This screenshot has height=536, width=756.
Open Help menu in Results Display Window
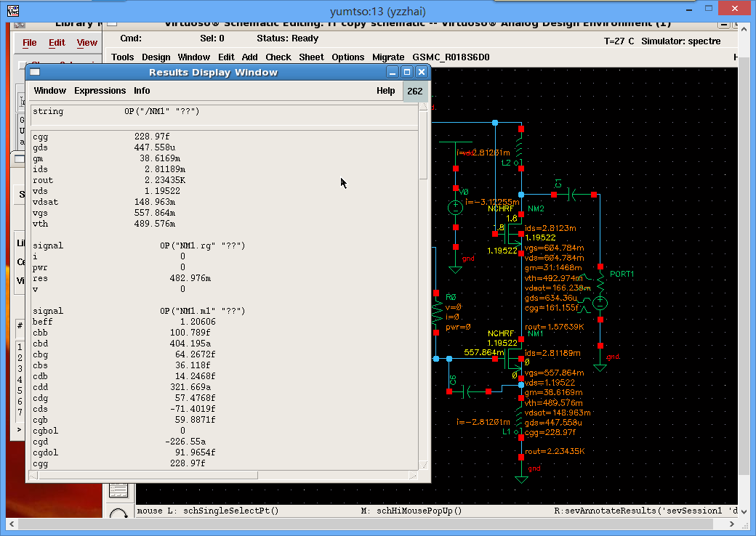(386, 91)
